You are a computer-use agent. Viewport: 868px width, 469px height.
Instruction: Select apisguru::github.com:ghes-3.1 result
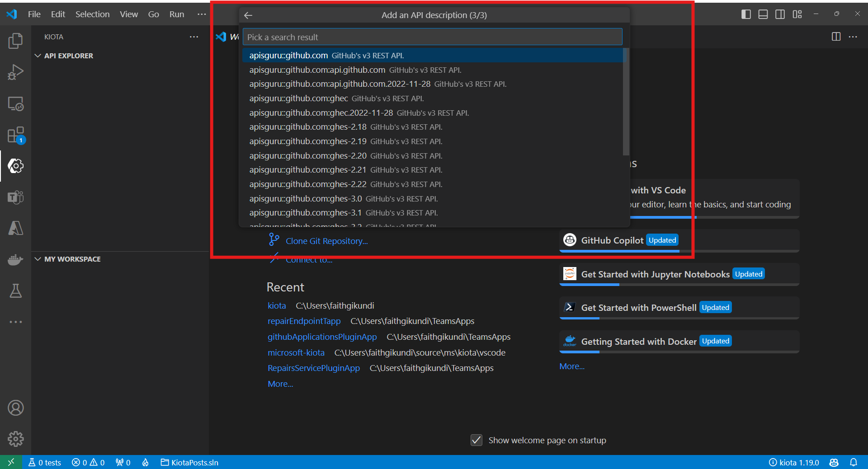[432, 212]
